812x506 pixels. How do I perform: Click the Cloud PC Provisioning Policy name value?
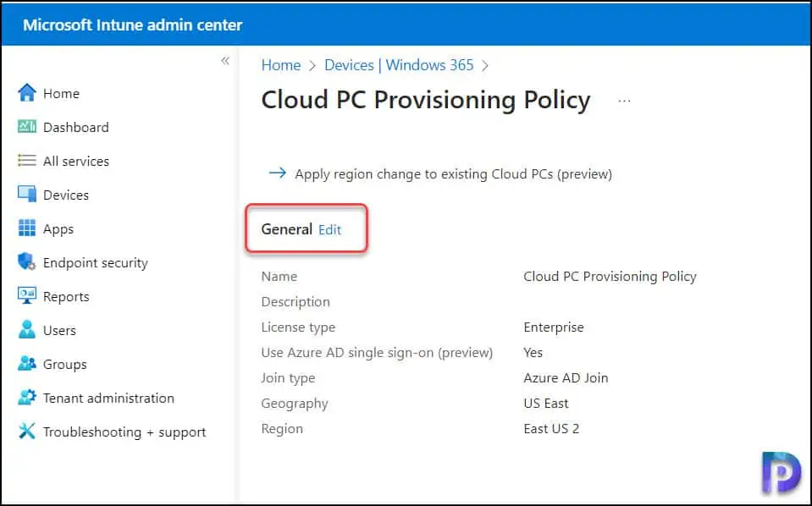pyautogui.click(x=610, y=277)
